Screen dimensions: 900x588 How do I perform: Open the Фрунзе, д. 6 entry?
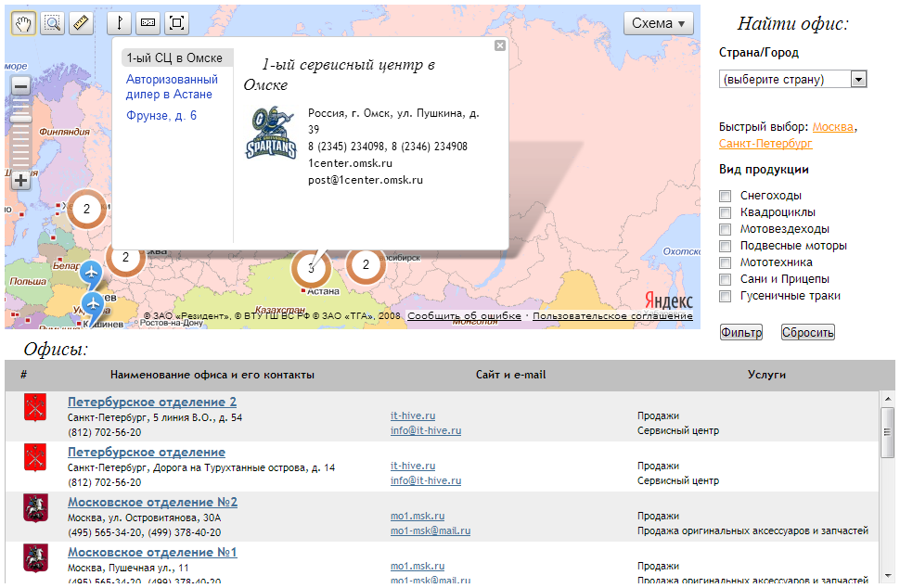pyautogui.click(x=161, y=115)
